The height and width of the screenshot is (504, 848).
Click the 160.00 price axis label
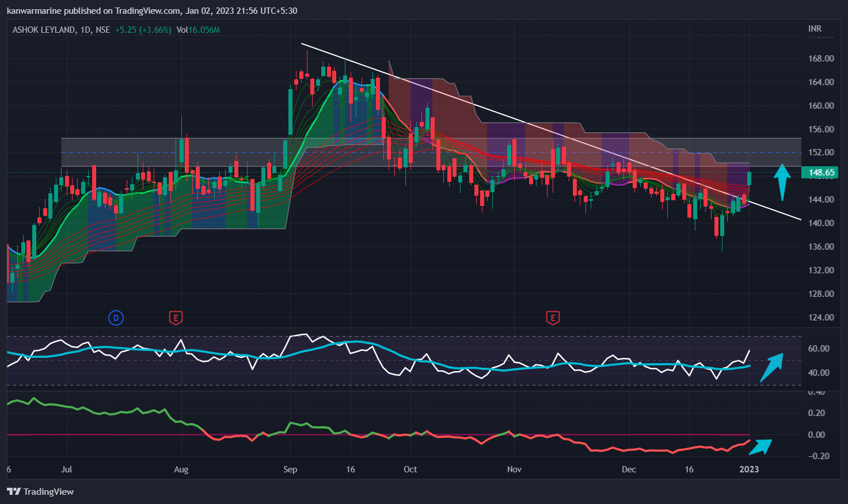pyautogui.click(x=821, y=105)
